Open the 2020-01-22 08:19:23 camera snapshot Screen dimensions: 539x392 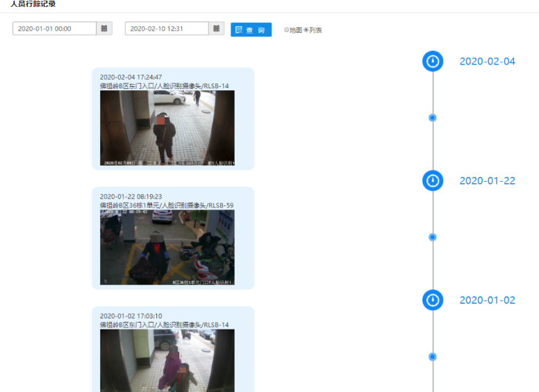pos(167,247)
